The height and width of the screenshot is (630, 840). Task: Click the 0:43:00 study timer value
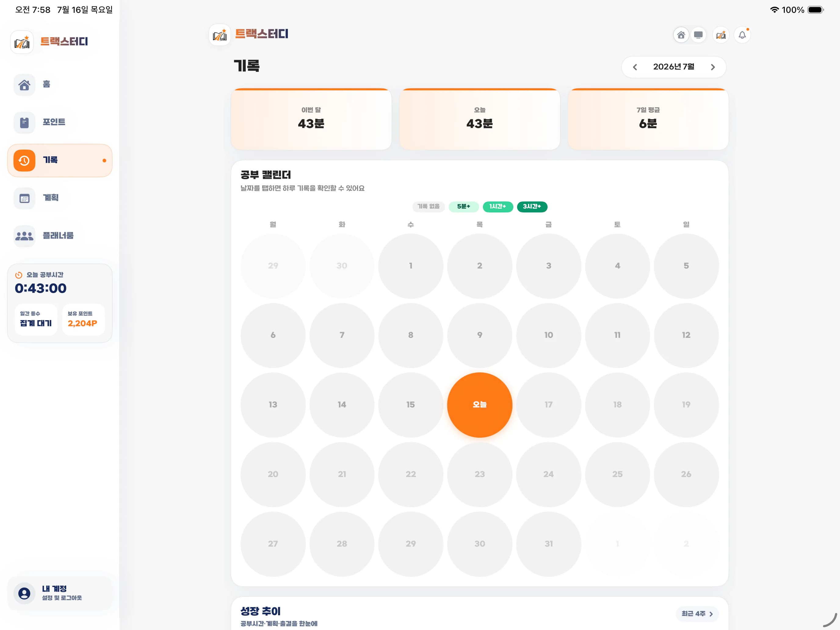(x=41, y=289)
